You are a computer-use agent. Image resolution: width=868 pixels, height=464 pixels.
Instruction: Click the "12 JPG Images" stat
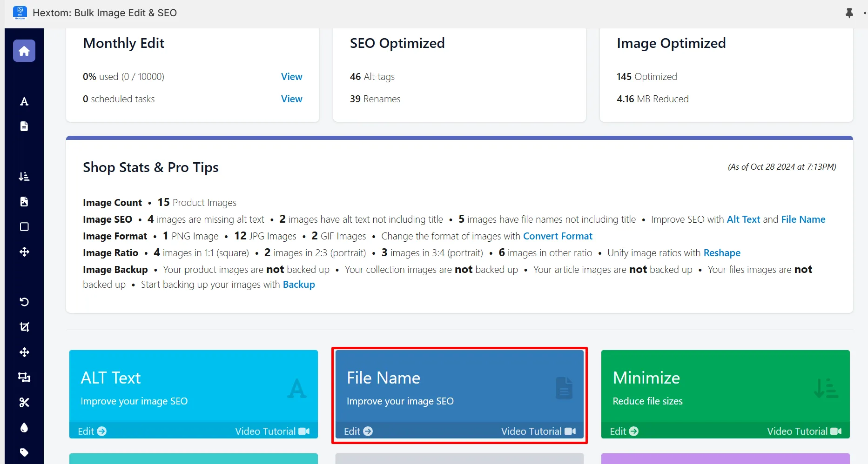pyautogui.click(x=265, y=236)
